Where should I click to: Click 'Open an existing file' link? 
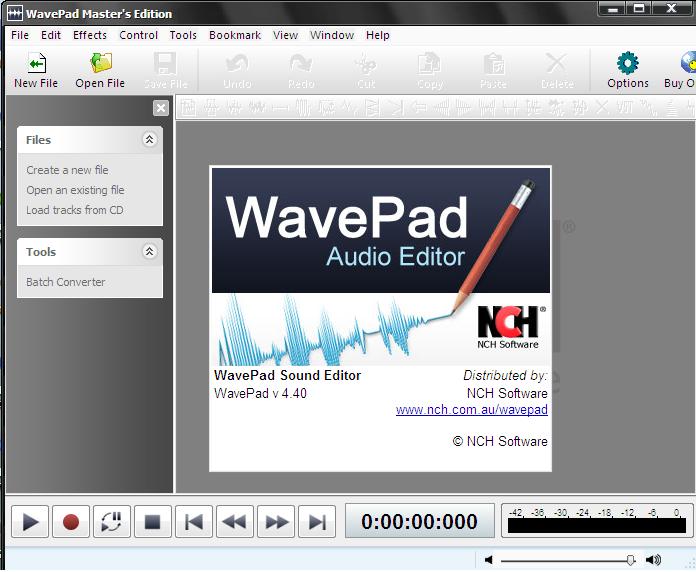pos(75,190)
